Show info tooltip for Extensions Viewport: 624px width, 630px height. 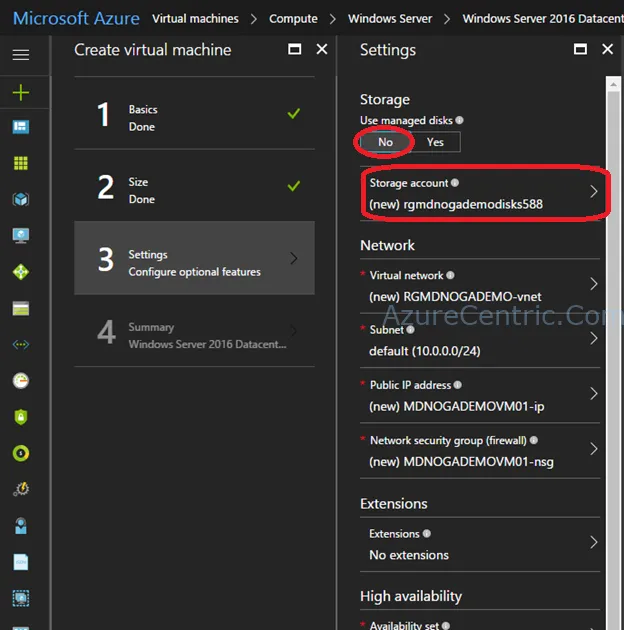[x=427, y=533]
